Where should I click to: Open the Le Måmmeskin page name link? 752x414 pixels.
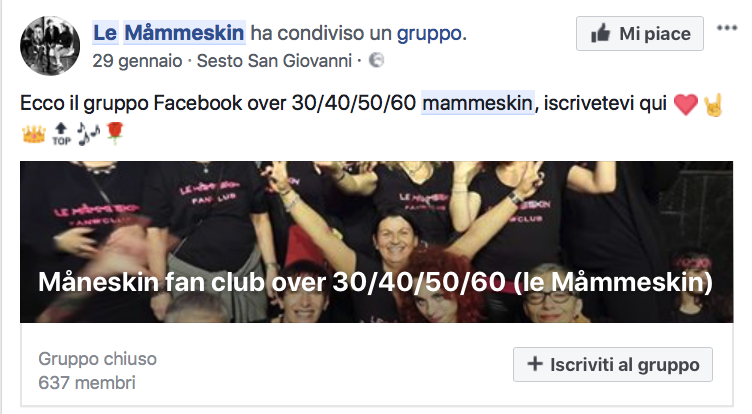pos(169,33)
